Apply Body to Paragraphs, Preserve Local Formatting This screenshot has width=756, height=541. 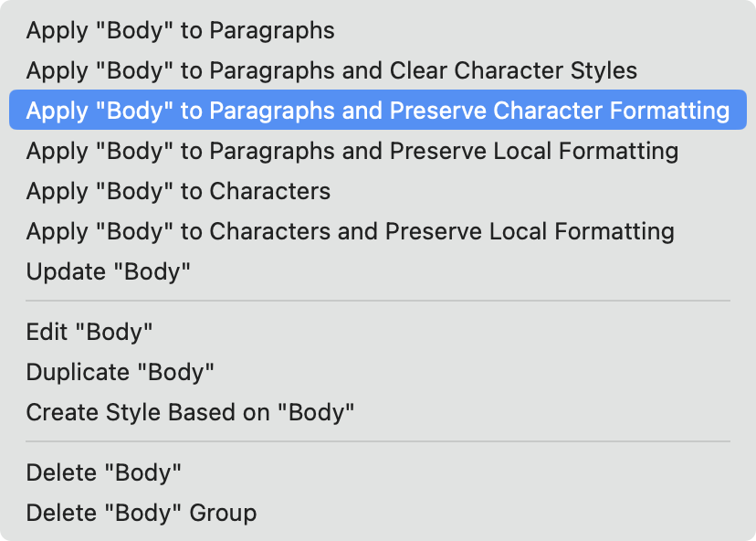(x=352, y=151)
